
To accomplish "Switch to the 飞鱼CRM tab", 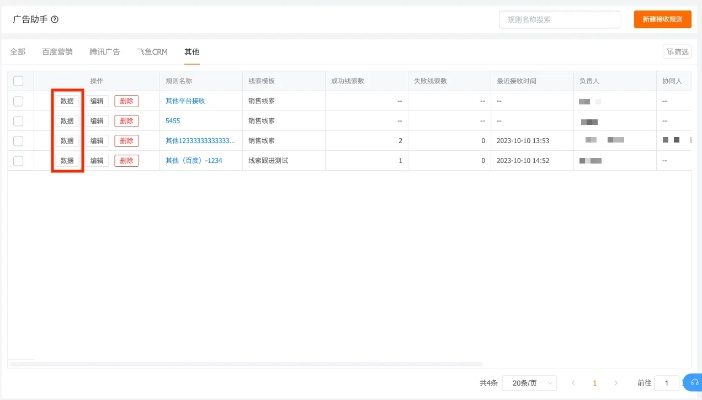I will pos(153,52).
